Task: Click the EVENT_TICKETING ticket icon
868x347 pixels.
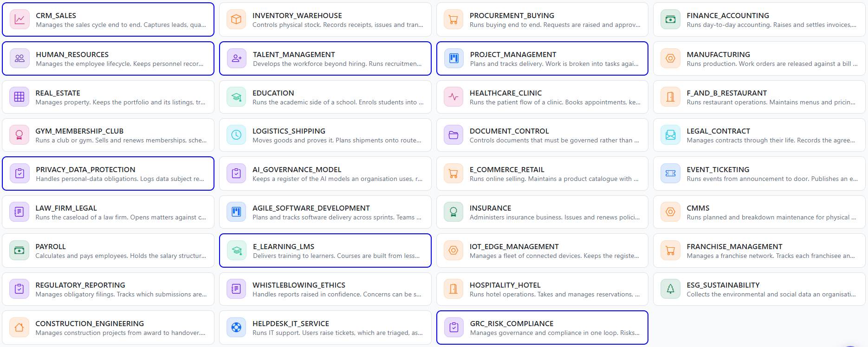Action: pyautogui.click(x=670, y=173)
